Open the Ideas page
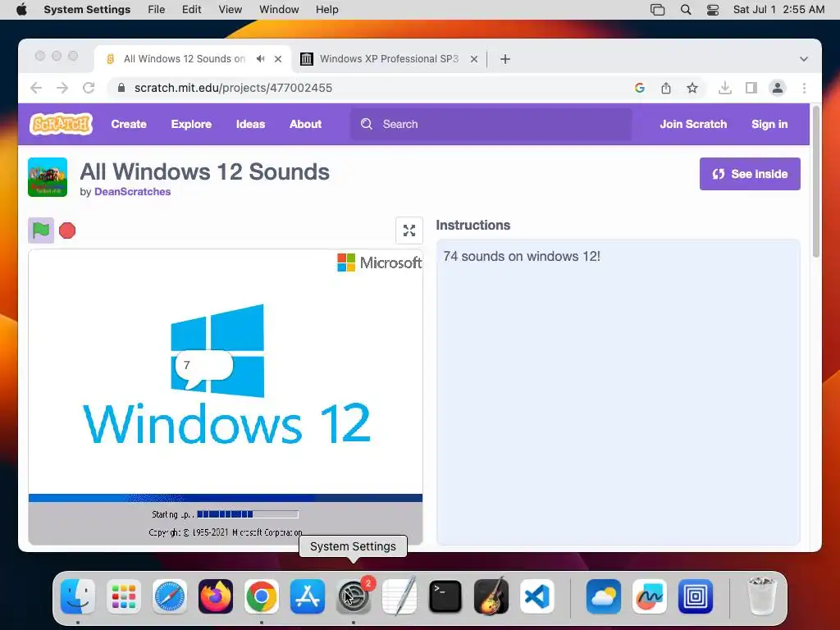Screen dimensions: 840x630 (250, 124)
